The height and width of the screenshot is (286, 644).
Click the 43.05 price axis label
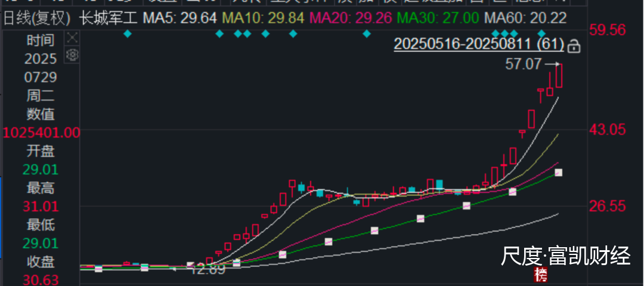608,130
